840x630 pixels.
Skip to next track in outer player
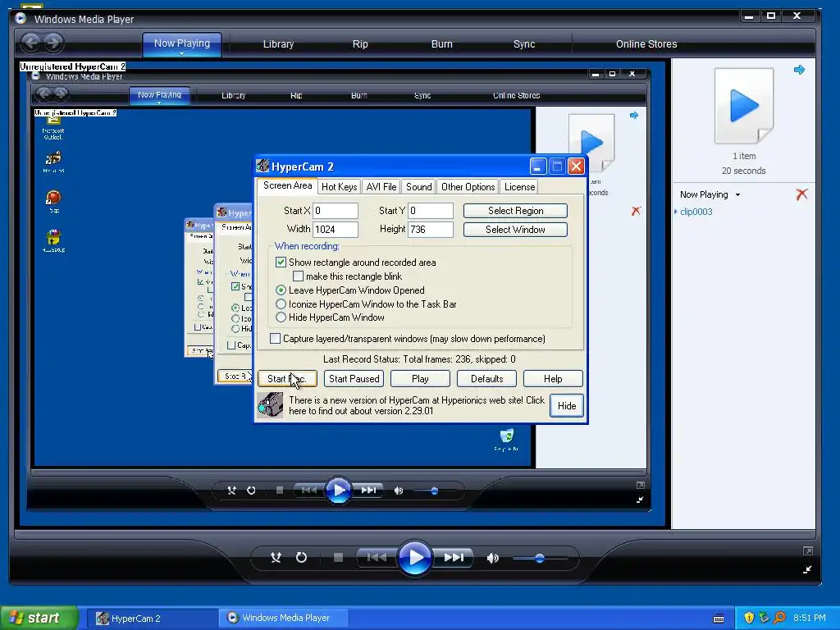point(454,558)
